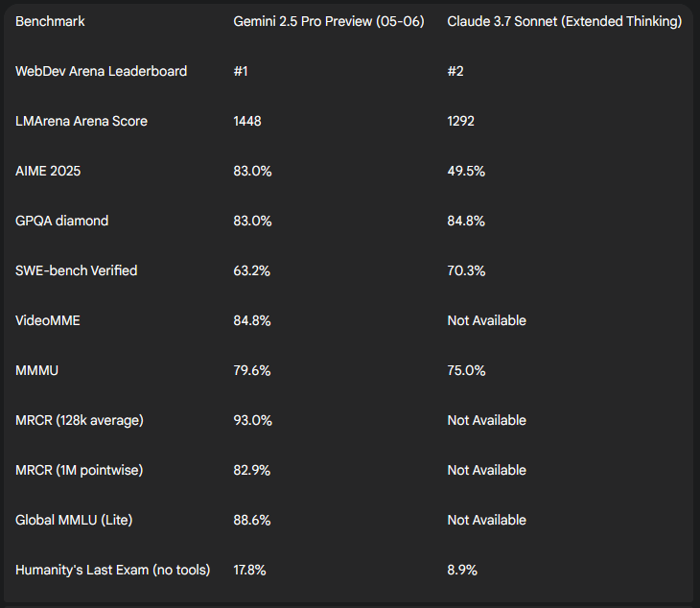Select the SWE-bench Verified label
The width and height of the screenshot is (700, 608).
pos(77,270)
